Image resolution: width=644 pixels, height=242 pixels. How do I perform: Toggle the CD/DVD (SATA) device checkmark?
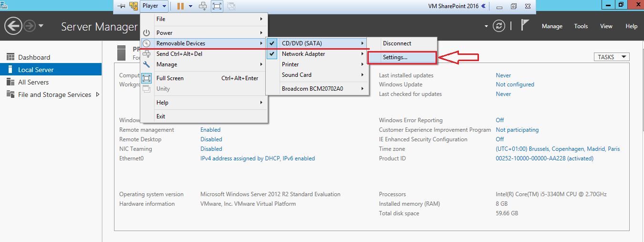(x=272, y=43)
